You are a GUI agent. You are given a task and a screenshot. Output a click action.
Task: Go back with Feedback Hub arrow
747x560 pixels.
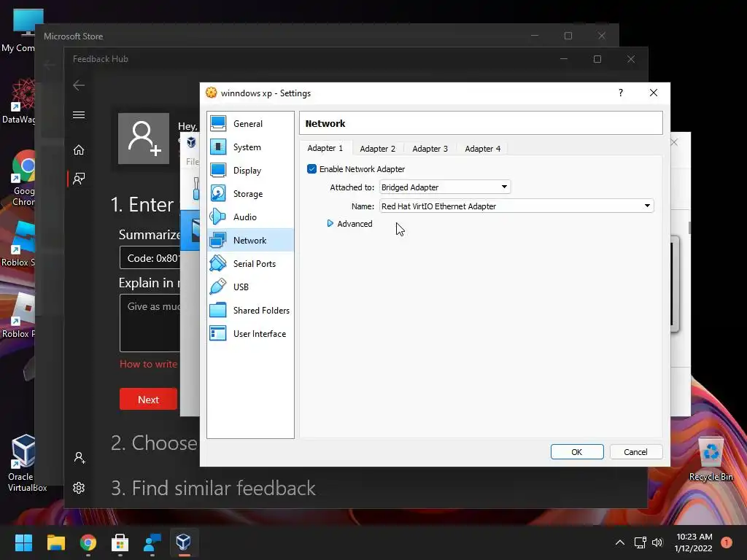pos(79,85)
